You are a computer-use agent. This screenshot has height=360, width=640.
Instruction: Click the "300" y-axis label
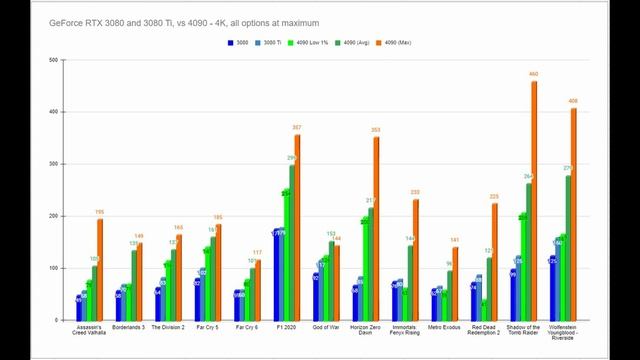click(53, 164)
